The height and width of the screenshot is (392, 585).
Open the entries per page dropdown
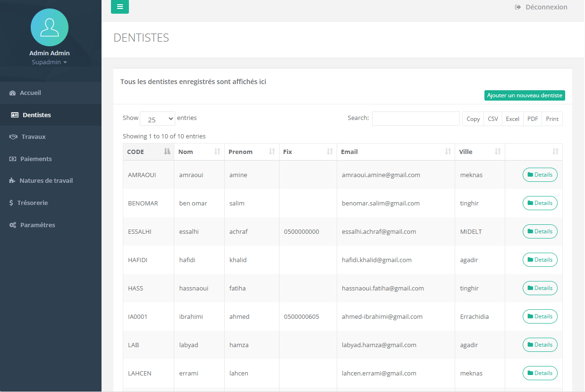[x=157, y=119]
